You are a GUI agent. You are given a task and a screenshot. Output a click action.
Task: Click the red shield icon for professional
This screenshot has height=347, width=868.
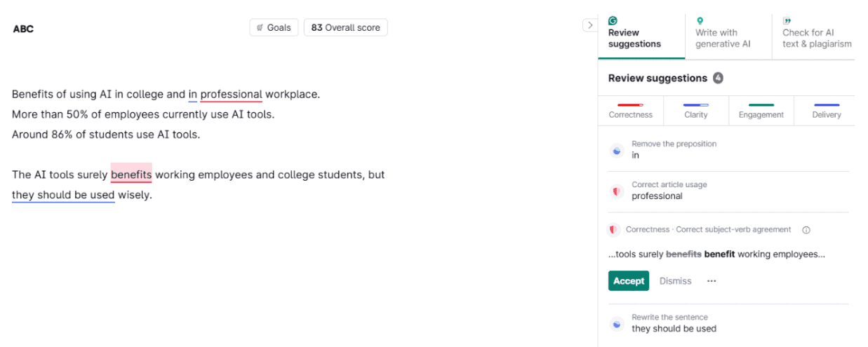pos(616,191)
